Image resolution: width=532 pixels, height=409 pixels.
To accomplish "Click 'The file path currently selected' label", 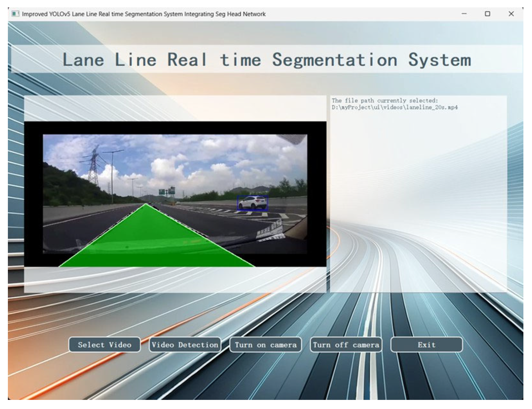I will tap(385, 101).
